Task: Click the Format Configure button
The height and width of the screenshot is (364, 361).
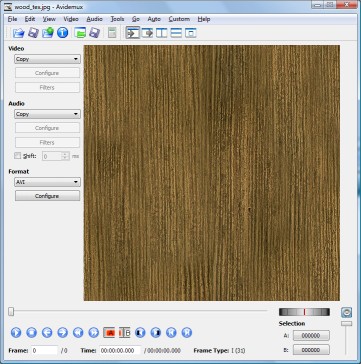Action: [47, 196]
